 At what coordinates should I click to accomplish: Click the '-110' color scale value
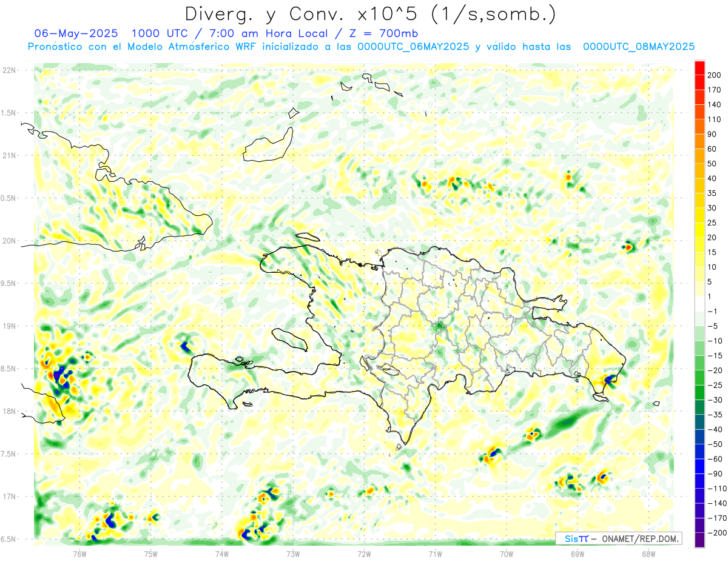tap(716, 489)
